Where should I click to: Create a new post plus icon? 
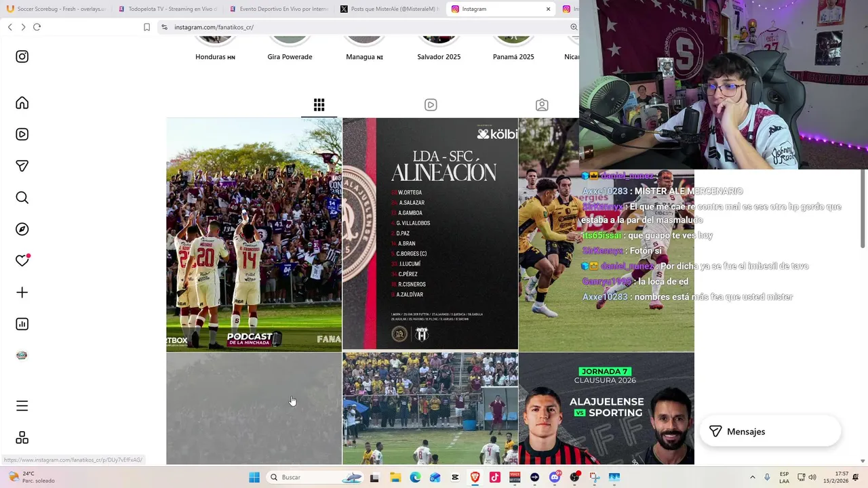pos(22,293)
